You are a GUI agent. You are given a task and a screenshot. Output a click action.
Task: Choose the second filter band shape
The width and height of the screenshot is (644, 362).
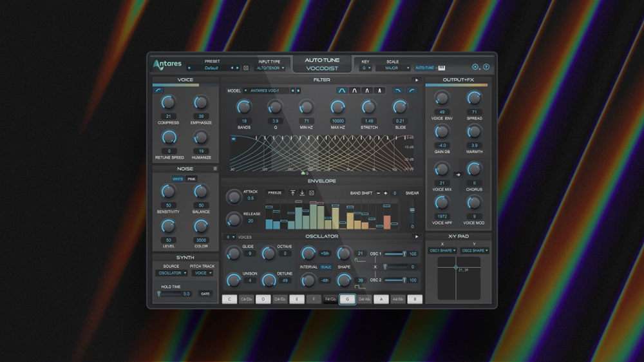click(354, 90)
